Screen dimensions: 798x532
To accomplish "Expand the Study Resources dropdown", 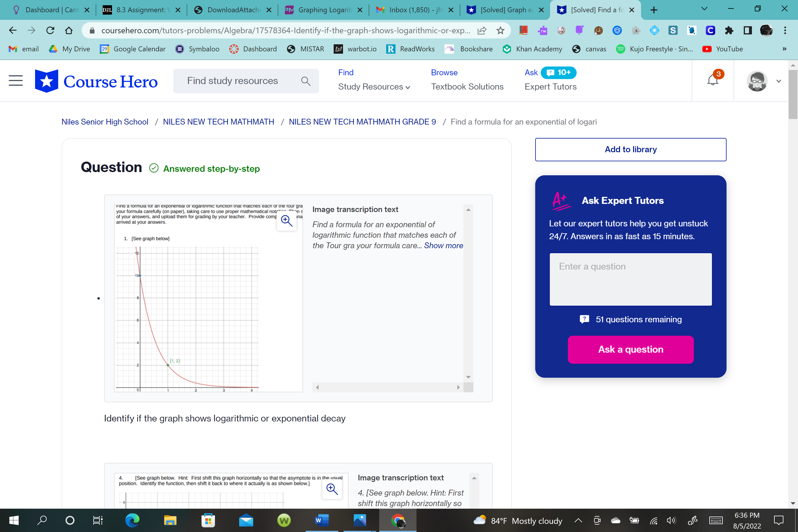I will (374, 87).
